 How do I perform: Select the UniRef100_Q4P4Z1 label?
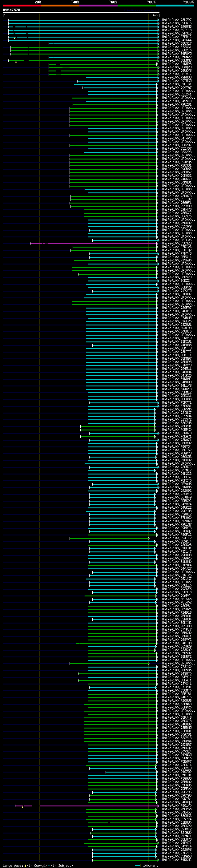pyautogui.click(x=176, y=843)
